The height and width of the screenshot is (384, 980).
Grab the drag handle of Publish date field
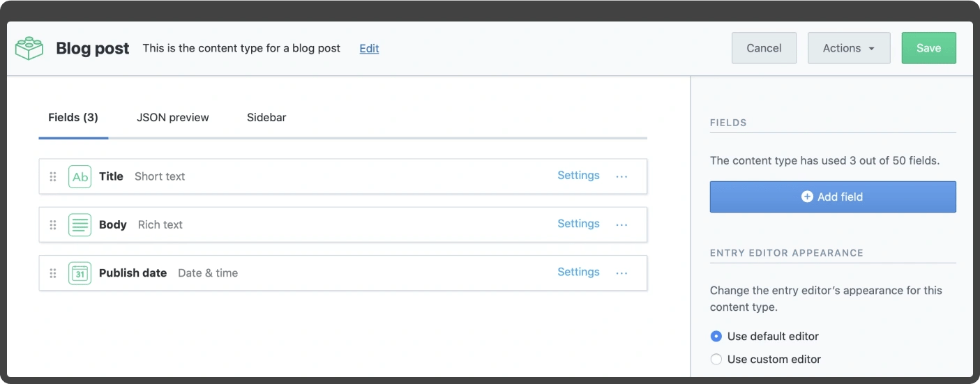click(53, 273)
